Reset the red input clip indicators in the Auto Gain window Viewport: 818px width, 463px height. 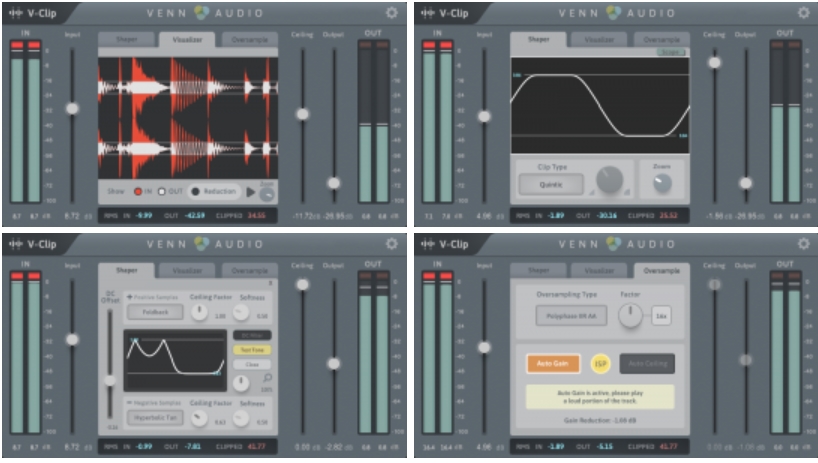[438, 276]
